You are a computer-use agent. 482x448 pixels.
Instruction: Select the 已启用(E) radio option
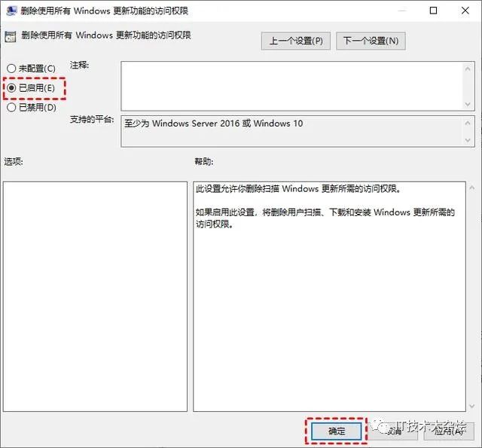click(31, 88)
